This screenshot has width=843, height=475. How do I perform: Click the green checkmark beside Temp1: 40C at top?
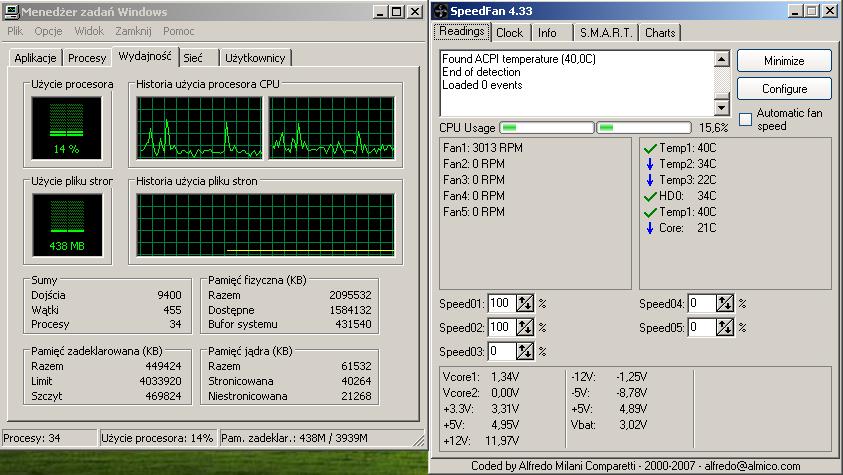click(650, 148)
